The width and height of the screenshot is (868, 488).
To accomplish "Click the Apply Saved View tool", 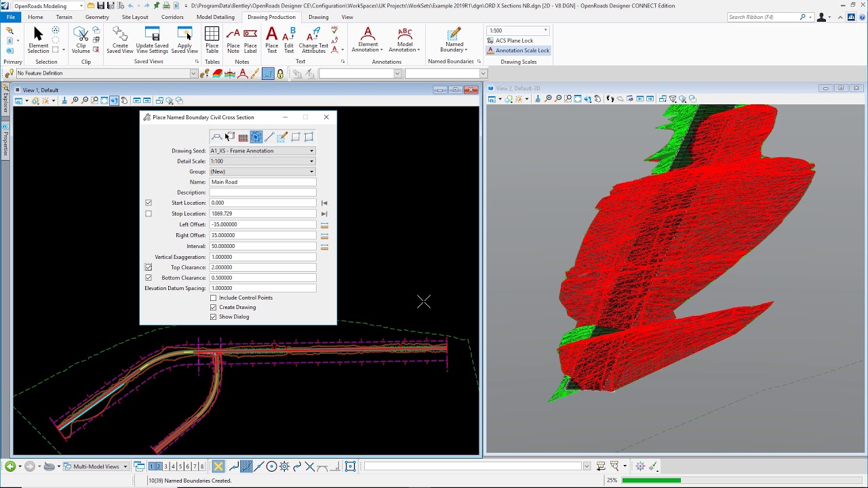I will pos(184,40).
